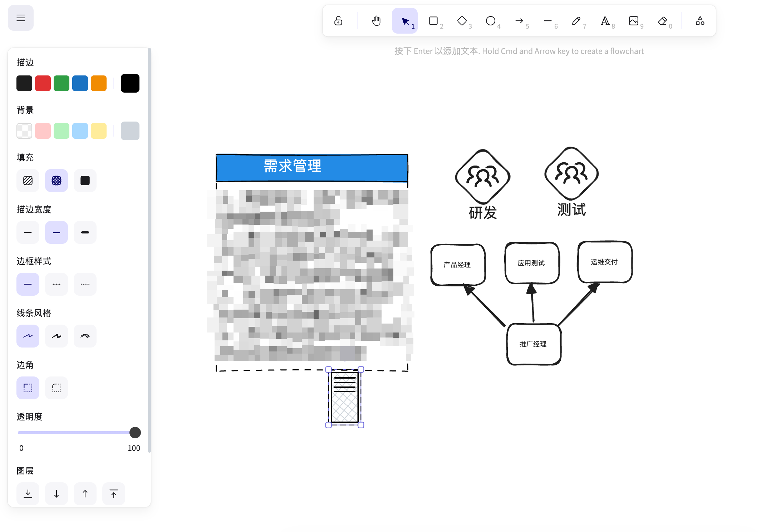This screenshot has height=532, width=771.
Task: Select the Eraser tool
Action: [x=662, y=21]
